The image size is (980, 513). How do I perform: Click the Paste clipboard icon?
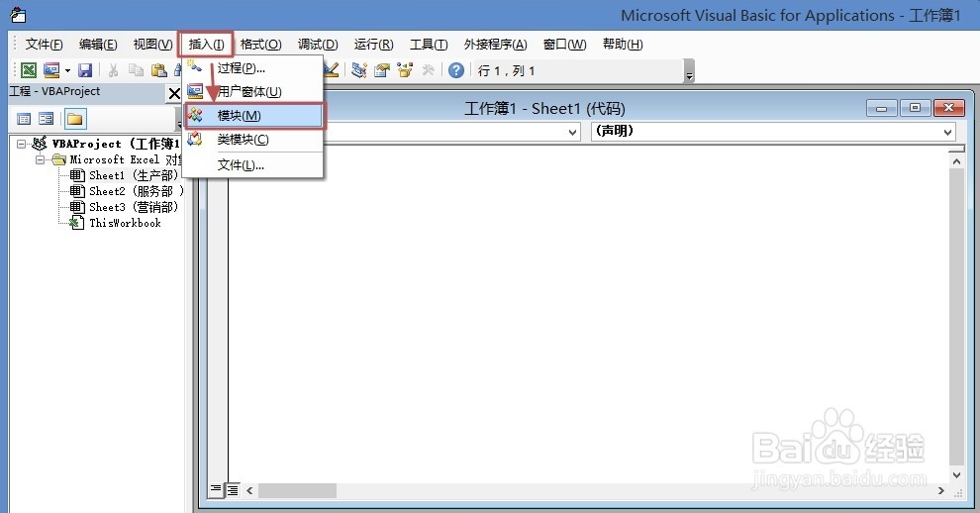coord(159,70)
